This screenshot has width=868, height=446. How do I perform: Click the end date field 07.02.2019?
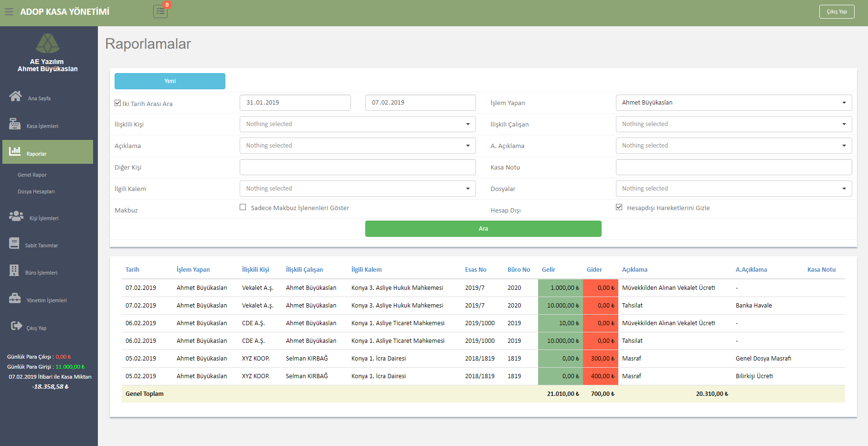[x=421, y=103]
